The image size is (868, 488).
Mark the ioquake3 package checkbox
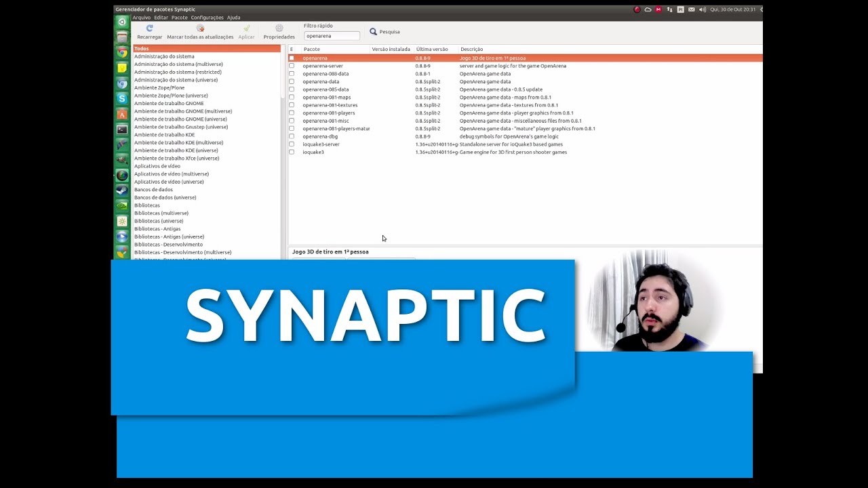292,152
